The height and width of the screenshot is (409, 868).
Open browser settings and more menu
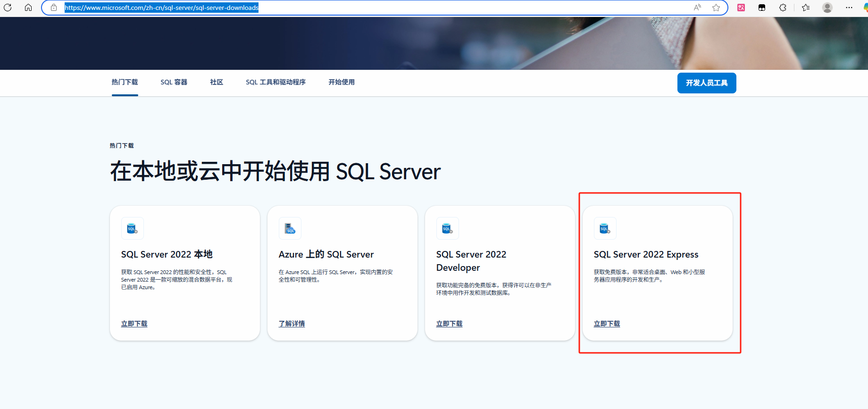coord(849,8)
